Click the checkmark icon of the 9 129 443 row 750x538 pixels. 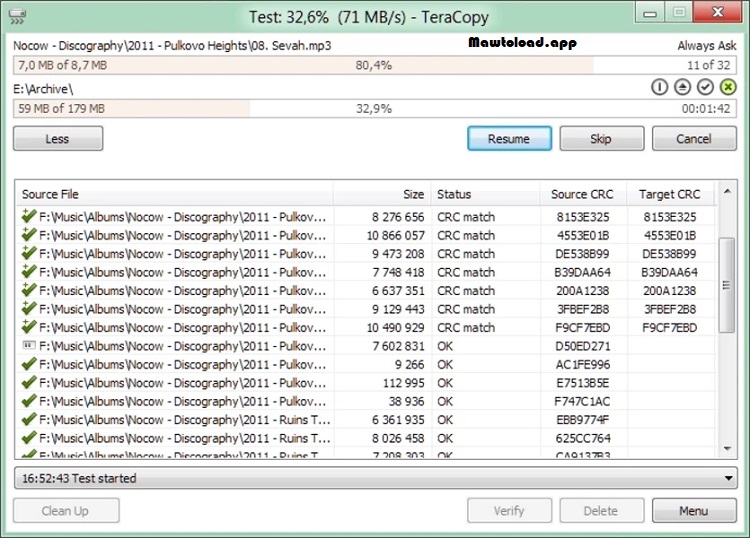(29, 308)
